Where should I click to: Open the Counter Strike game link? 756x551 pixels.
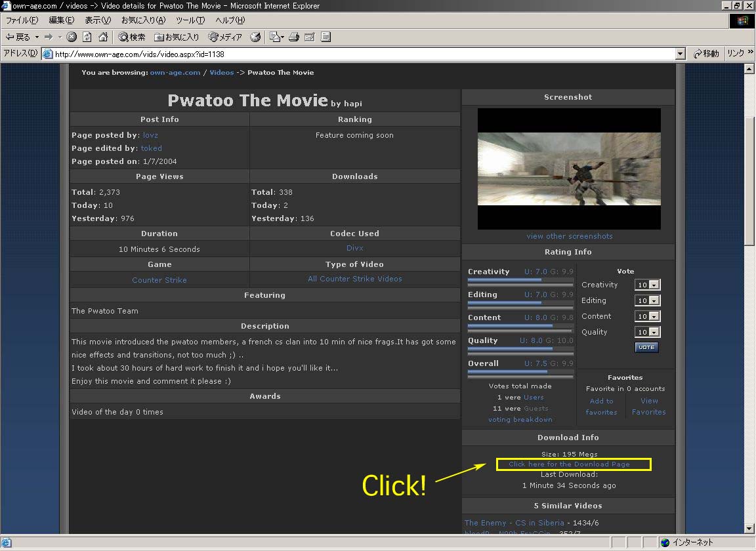pyautogui.click(x=159, y=280)
